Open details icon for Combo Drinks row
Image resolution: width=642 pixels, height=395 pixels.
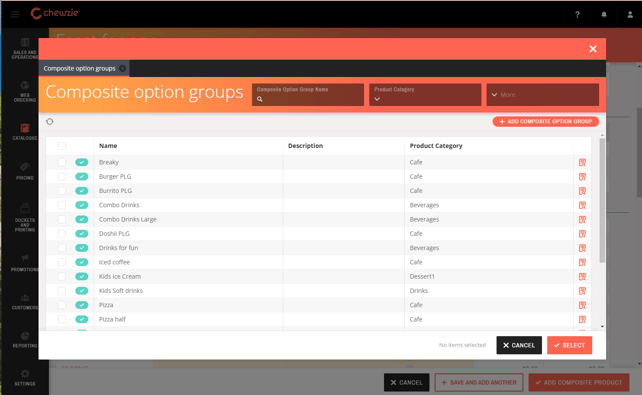(x=582, y=205)
